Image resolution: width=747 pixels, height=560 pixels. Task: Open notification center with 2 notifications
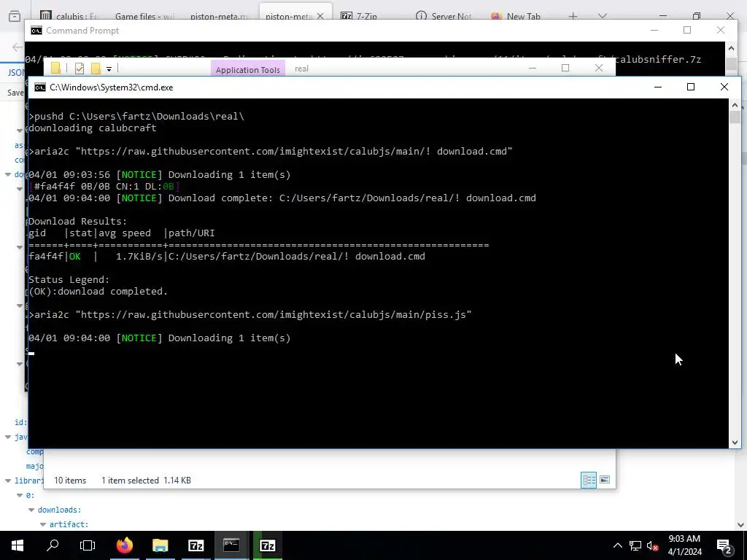click(724, 545)
